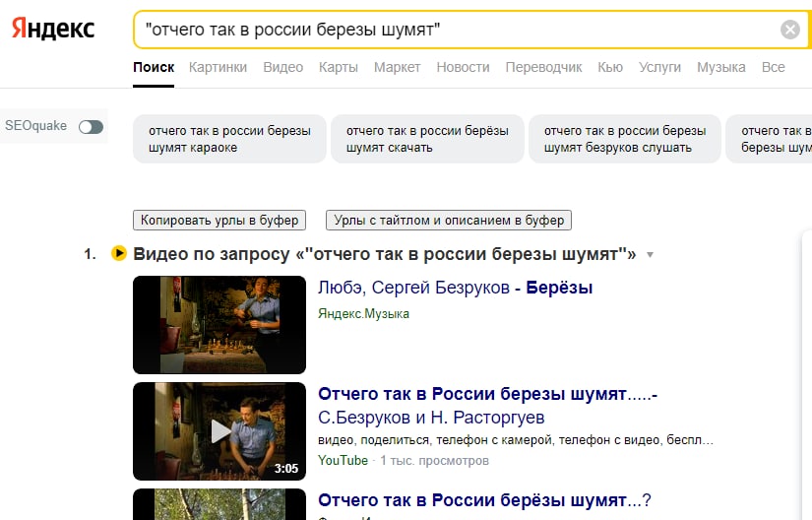
Task: Open the Новости tab
Action: click(463, 67)
